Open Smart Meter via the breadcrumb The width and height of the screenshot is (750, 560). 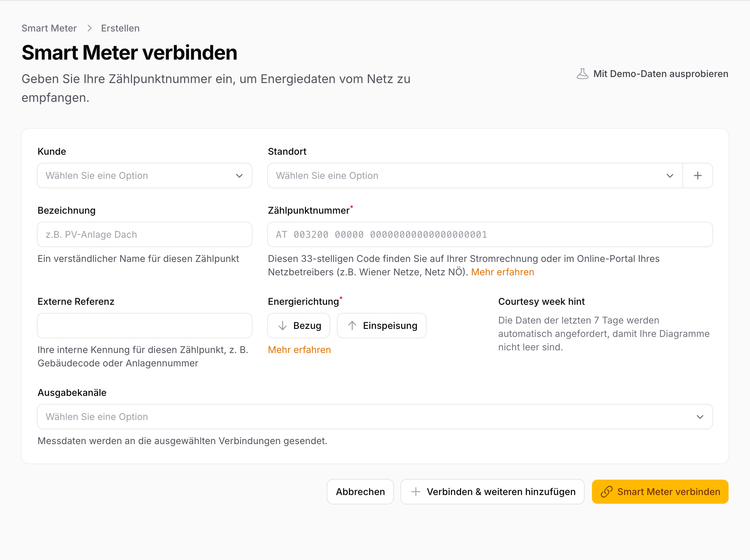(49, 28)
